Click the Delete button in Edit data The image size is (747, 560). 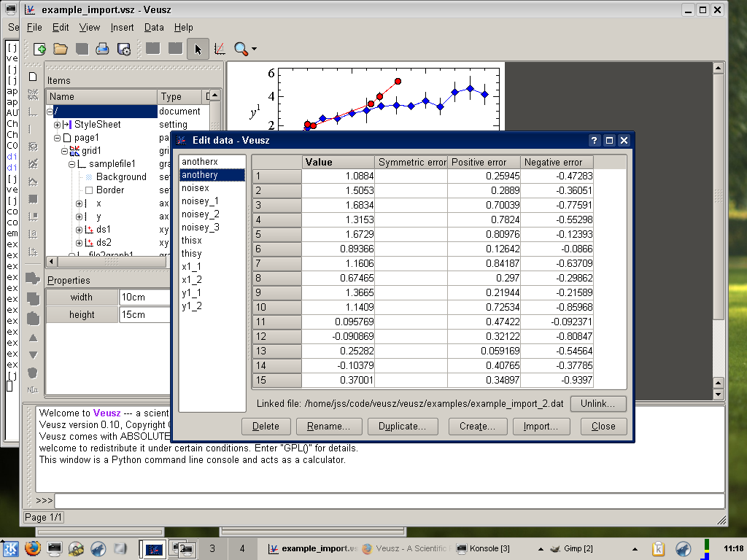pos(266,426)
